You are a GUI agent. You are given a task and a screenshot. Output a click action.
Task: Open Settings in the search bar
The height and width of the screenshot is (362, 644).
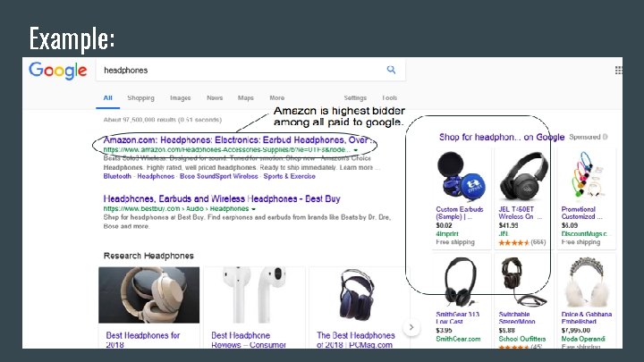click(355, 97)
